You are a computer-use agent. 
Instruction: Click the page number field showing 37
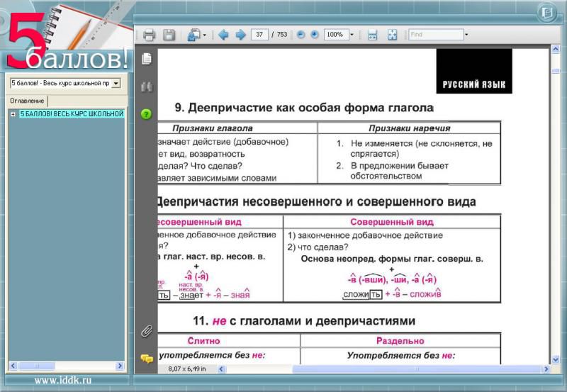259,35
